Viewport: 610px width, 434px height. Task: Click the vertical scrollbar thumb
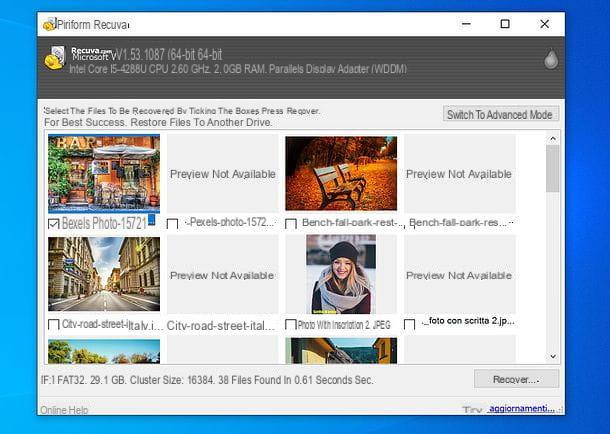[553, 169]
